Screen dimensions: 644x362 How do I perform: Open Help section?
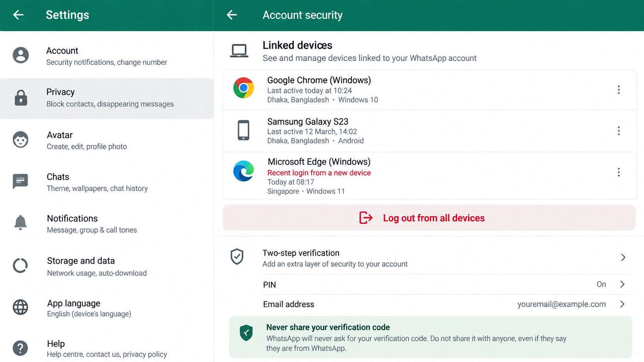(x=107, y=349)
